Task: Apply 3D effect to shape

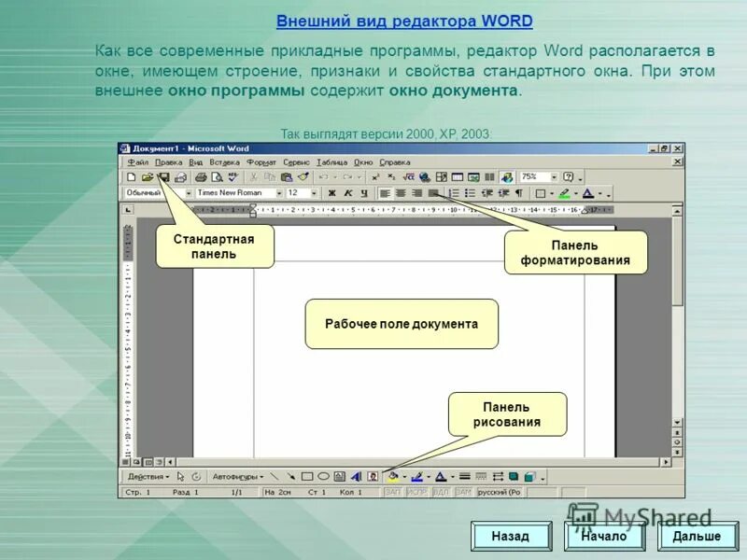Action: coord(529,476)
